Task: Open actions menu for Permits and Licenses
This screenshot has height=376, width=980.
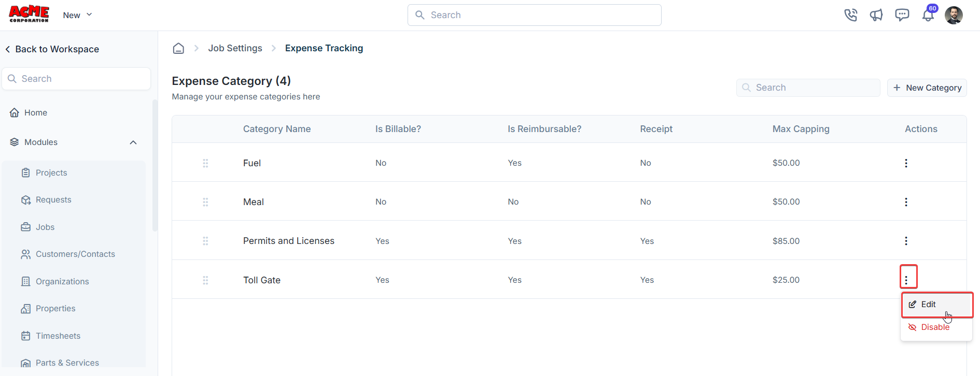Action: 906,241
